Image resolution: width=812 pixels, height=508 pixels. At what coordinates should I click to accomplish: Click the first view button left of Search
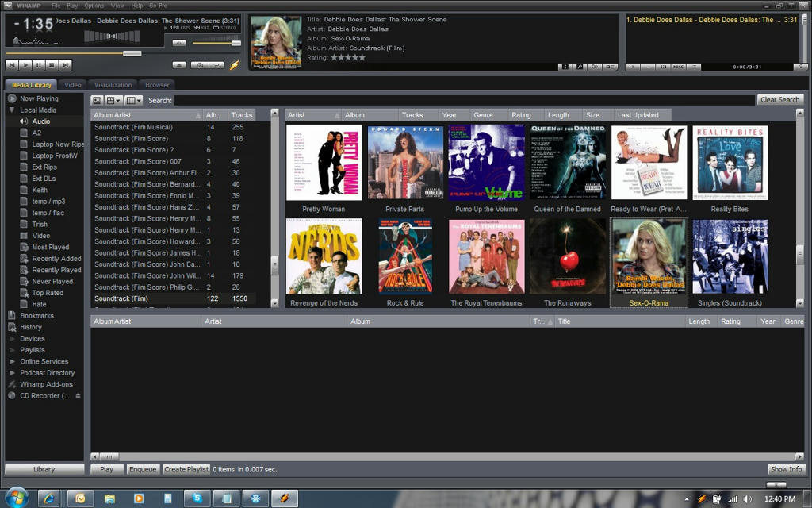point(97,100)
